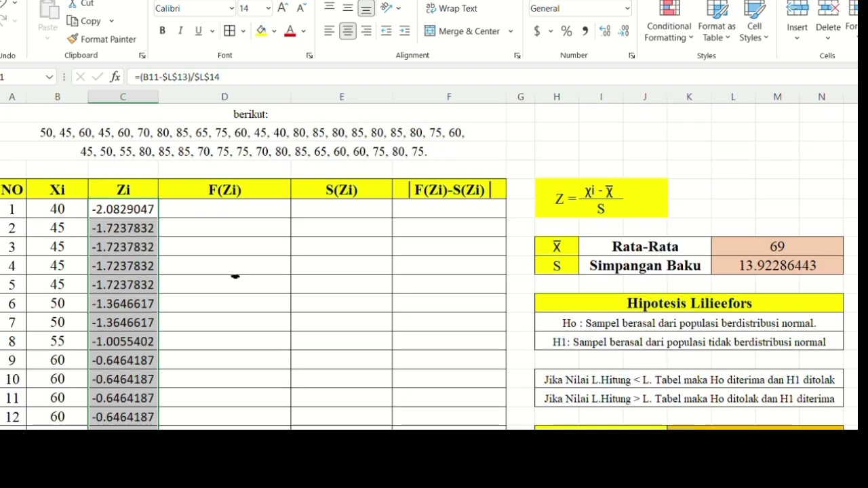Increase indent icon
Viewport: 868px width, 488px height.
405,31
